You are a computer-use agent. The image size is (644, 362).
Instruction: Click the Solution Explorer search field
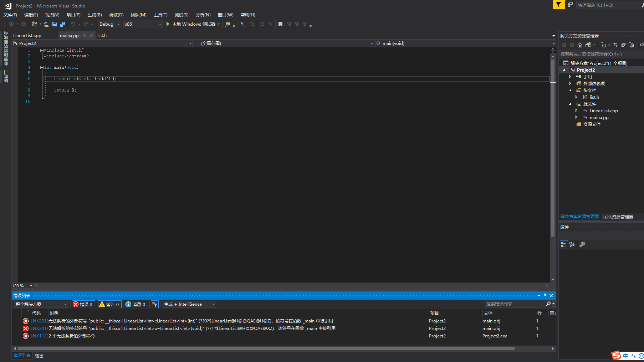(601, 54)
